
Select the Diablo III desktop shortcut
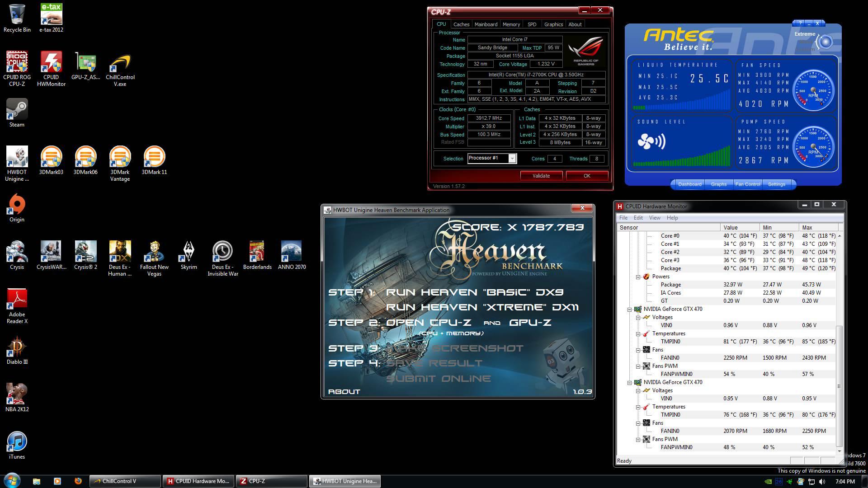(17, 350)
